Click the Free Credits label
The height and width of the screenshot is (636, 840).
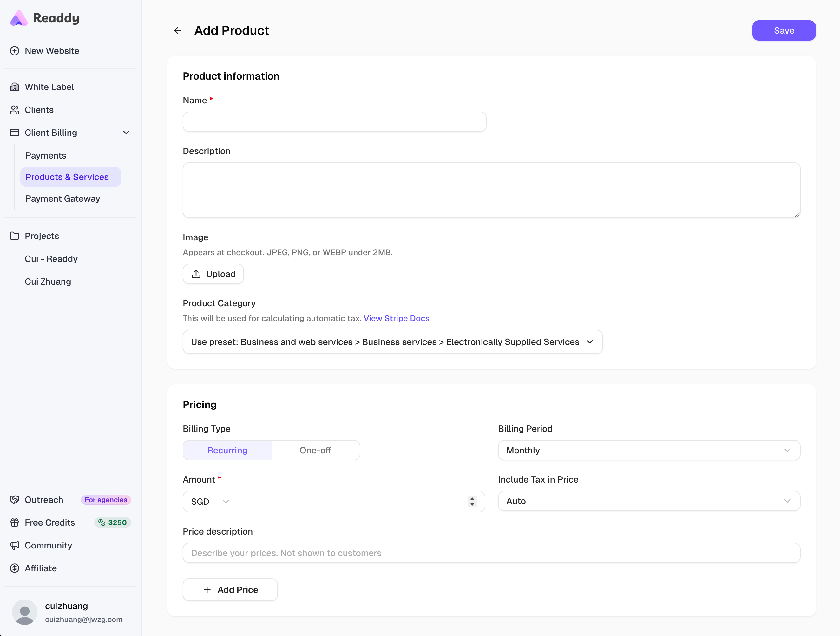click(x=50, y=522)
